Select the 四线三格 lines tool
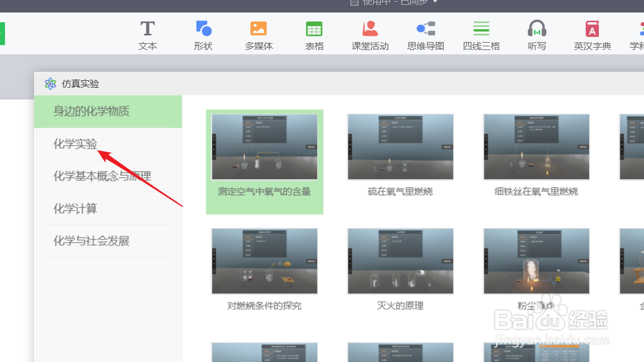Image resolution: width=644 pixels, height=362 pixels. tap(481, 36)
